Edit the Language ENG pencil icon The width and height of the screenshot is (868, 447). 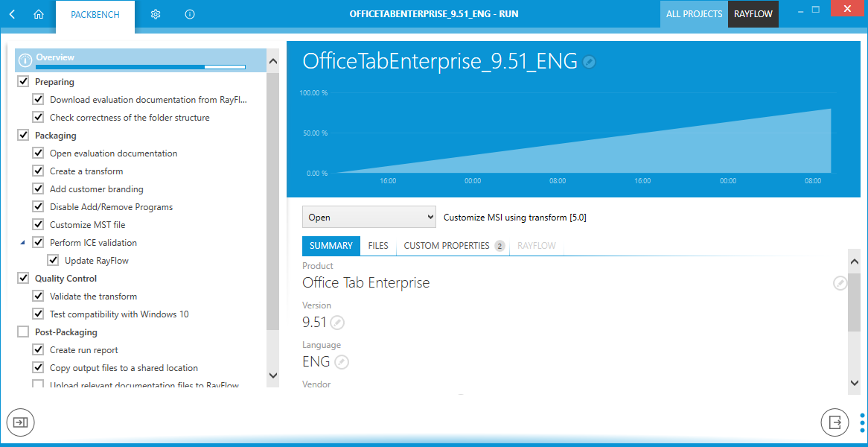tap(342, 362)
